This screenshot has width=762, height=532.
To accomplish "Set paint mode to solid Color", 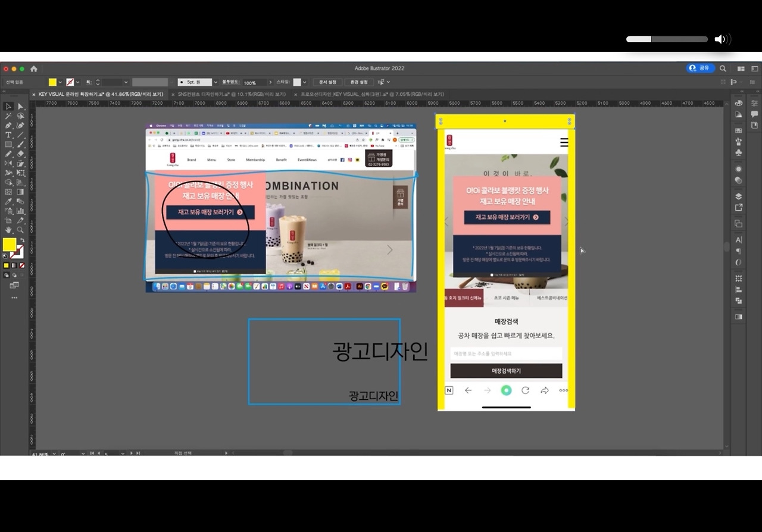I will pos(7,265).
